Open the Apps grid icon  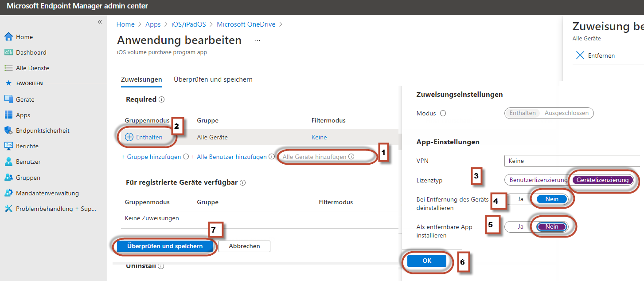coord(8,115)
